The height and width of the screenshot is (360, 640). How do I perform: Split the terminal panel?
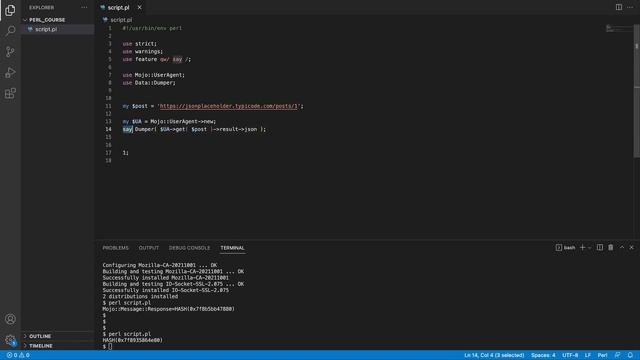pyautogui.click(x=600, y=247)
